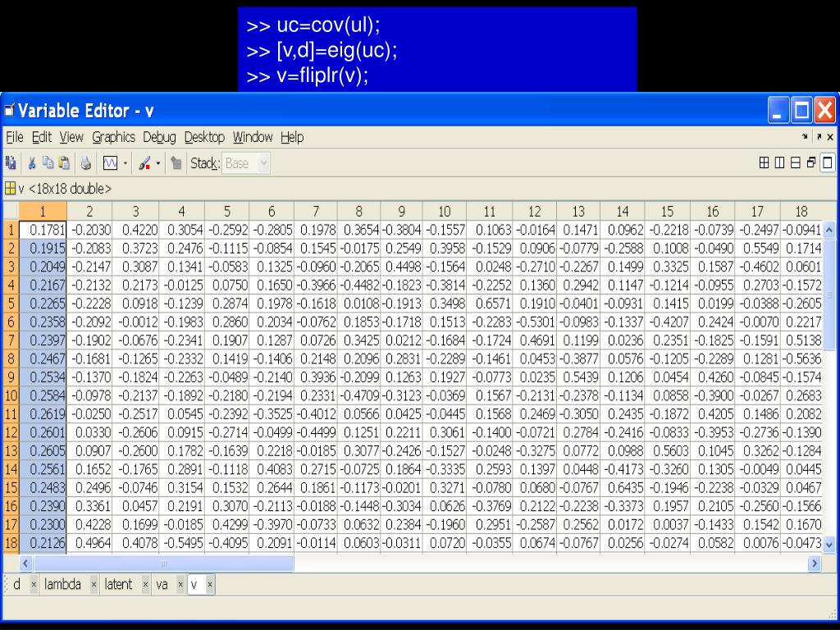Click the Print icon in toolbar
Image resolution: width=840 pixels, height=630 pixels.
point(85,163)
